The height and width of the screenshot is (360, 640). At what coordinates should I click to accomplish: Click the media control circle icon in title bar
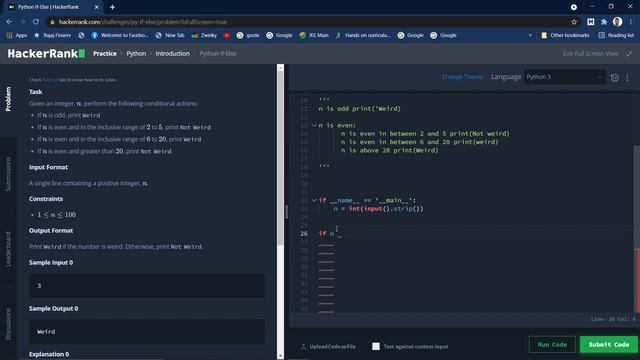click(x=574, y=7)
